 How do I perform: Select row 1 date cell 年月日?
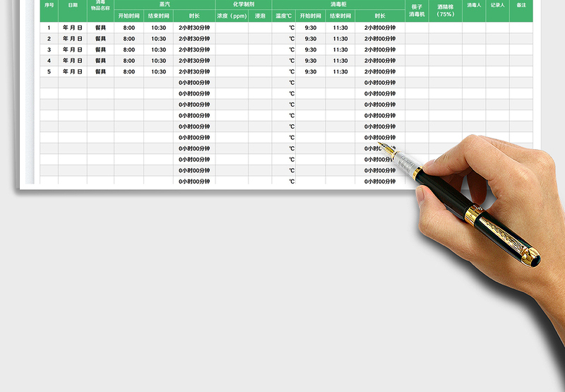click(x=73, y=28)
